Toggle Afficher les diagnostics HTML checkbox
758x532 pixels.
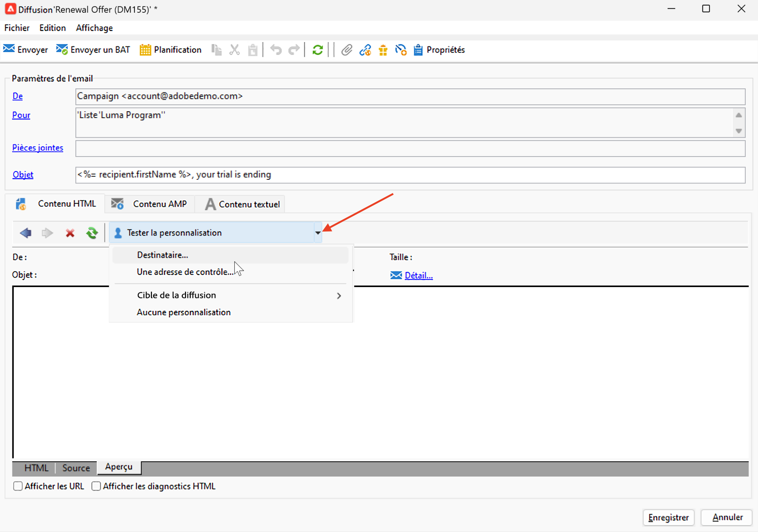(x=96, y=486)
